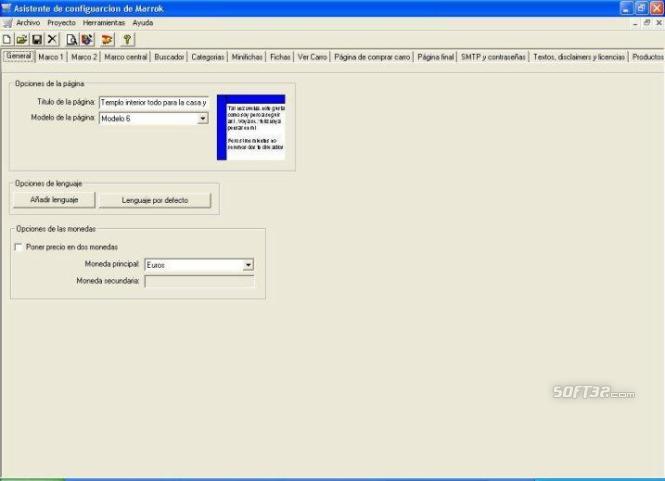Click the Open folder toolbar icon

click(22, 39)
